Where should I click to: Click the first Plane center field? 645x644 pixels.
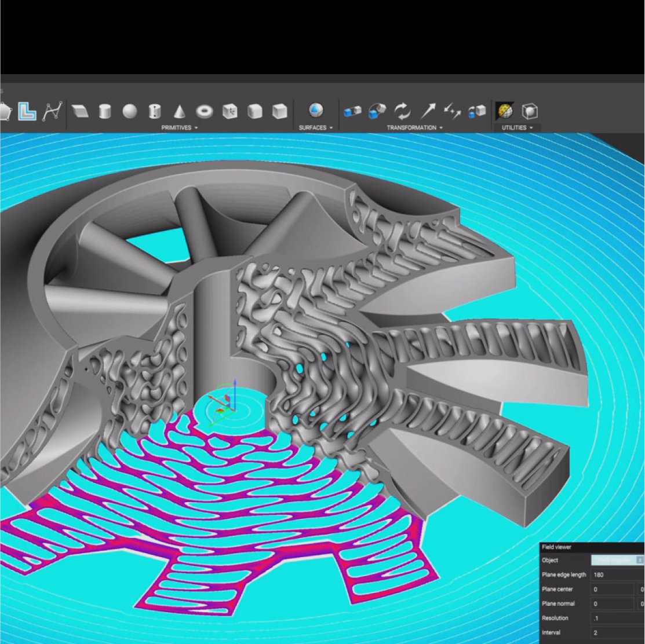click(x=613, y=589)
